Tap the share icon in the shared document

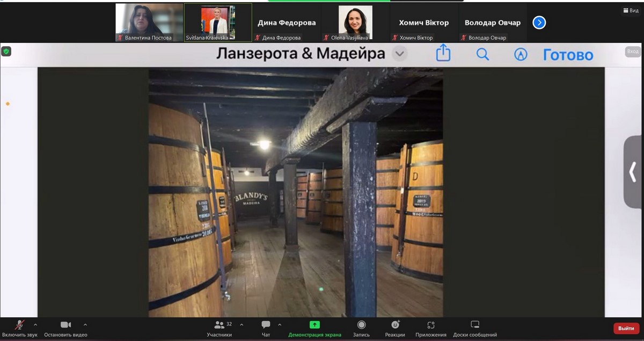pyautogui.click(x=443, y=54)
